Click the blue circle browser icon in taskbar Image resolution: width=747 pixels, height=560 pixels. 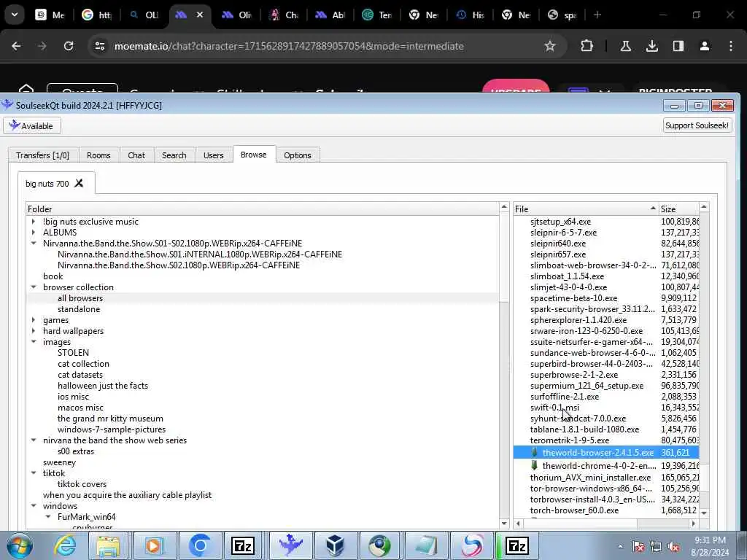(200, 545)
